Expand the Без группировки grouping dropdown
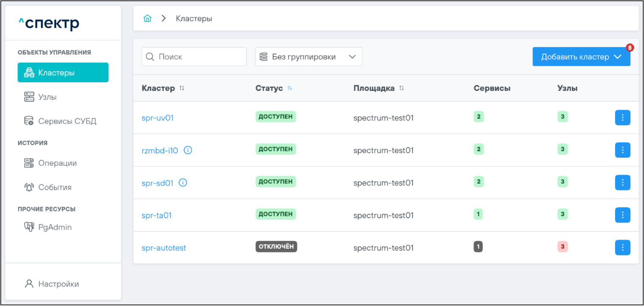 (308, 57)
